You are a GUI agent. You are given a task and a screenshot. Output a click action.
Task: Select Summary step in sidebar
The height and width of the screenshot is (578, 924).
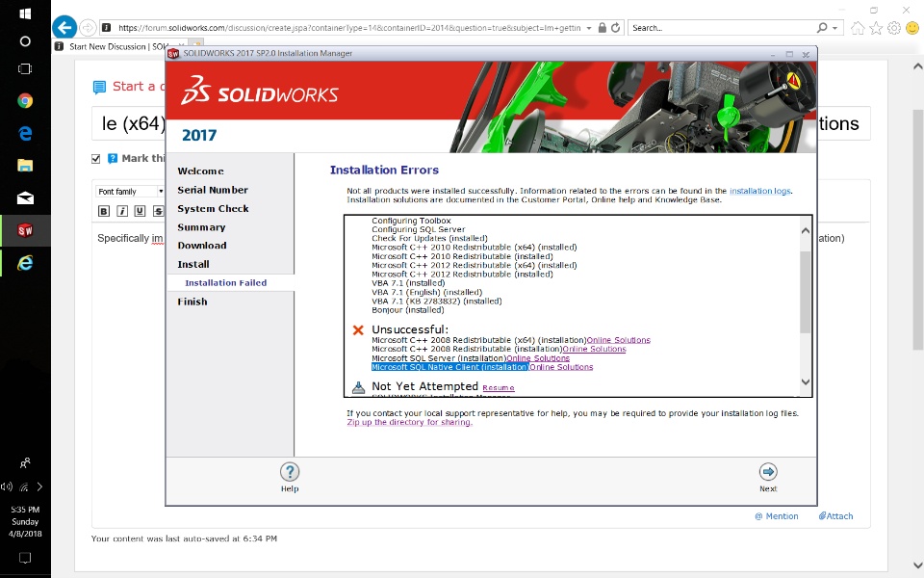pos(201,227)
